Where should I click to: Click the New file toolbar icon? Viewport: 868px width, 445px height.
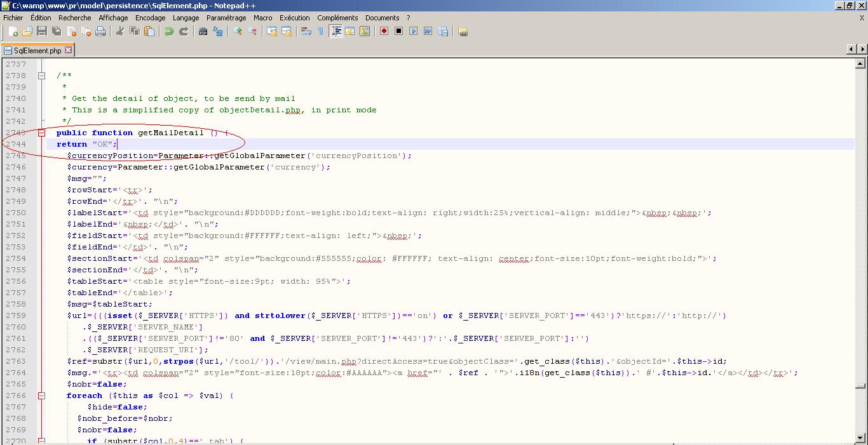tap(12, 31)
